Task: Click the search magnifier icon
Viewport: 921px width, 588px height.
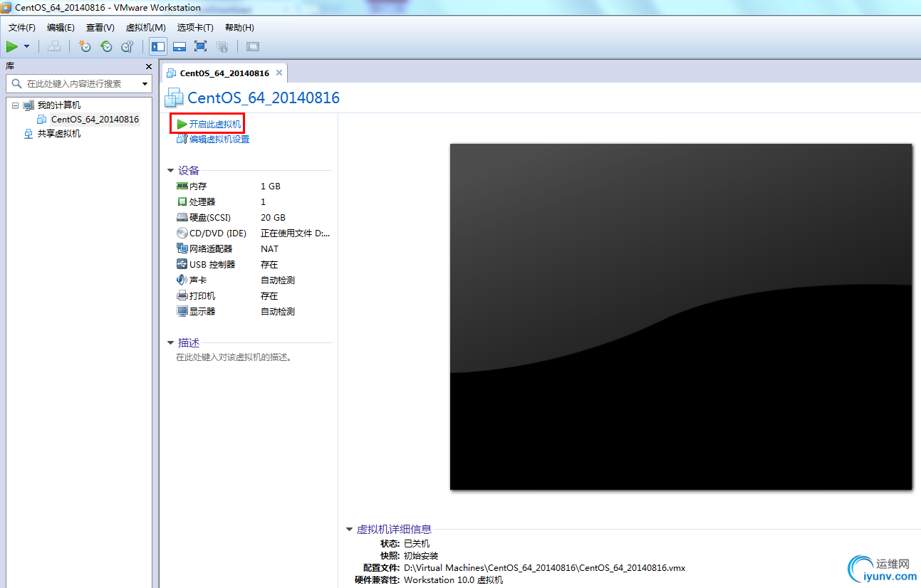Action: [16, 83]
